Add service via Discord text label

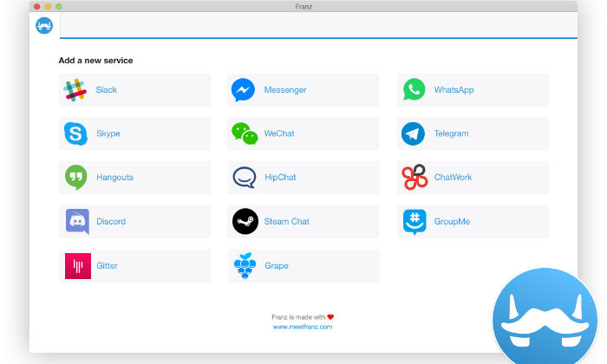pyautogui.click(x=111, y=222)
